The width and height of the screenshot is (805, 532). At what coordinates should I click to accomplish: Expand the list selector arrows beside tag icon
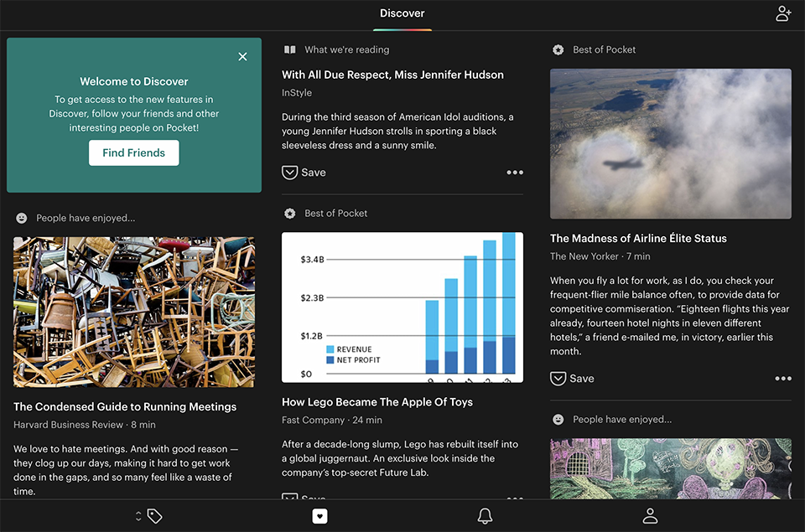pyautogui.click(x=138, y=516)
